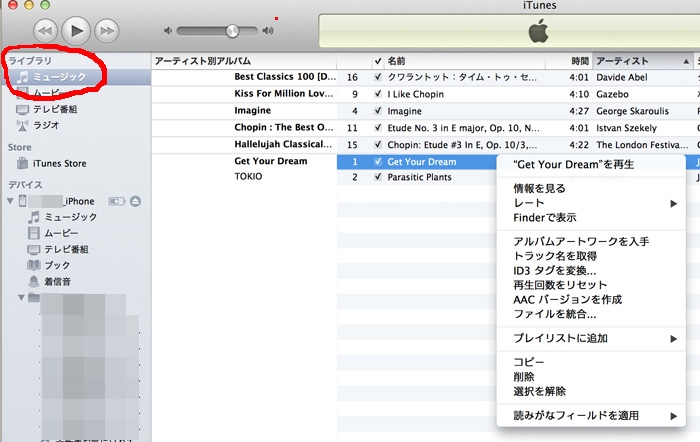Screen dimensions: 700x442
Task: Click the high volume speaker icon
Action: [x=268, y=31]
